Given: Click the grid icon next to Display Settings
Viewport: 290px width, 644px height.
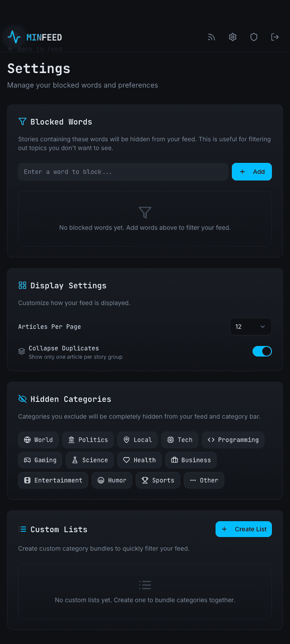Looking at the screenshot, I should (22, 285).
